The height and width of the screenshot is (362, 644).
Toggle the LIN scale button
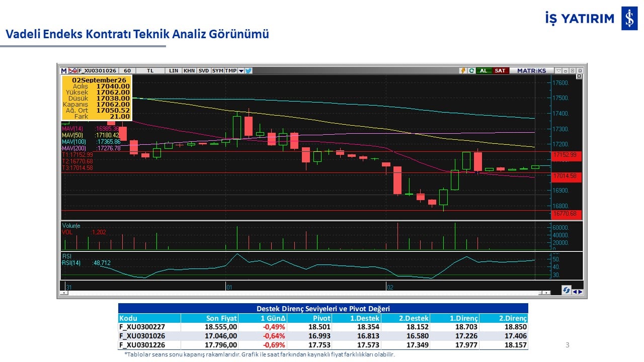174,71
